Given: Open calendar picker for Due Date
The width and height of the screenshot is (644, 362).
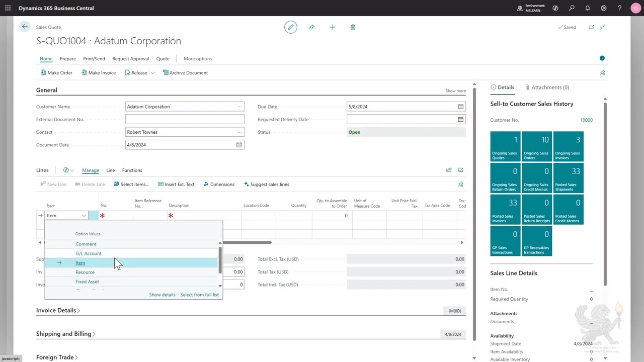Looking at the screenshot, I should pos(460,107).
